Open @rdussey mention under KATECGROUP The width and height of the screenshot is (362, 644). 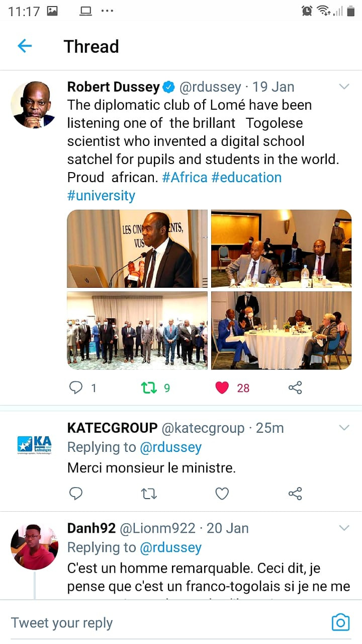(170, 447)
